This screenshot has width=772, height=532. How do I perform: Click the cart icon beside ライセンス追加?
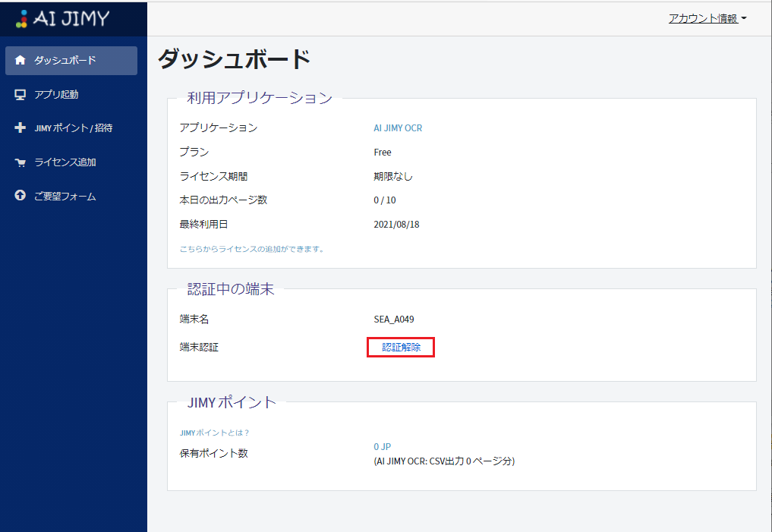click(x=20, y=162)
